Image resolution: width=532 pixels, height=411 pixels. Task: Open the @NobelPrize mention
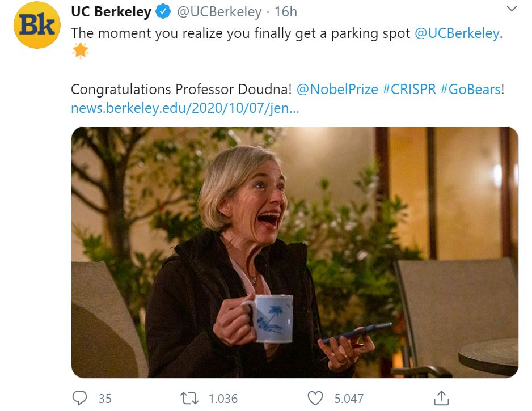tap(337, 89)
